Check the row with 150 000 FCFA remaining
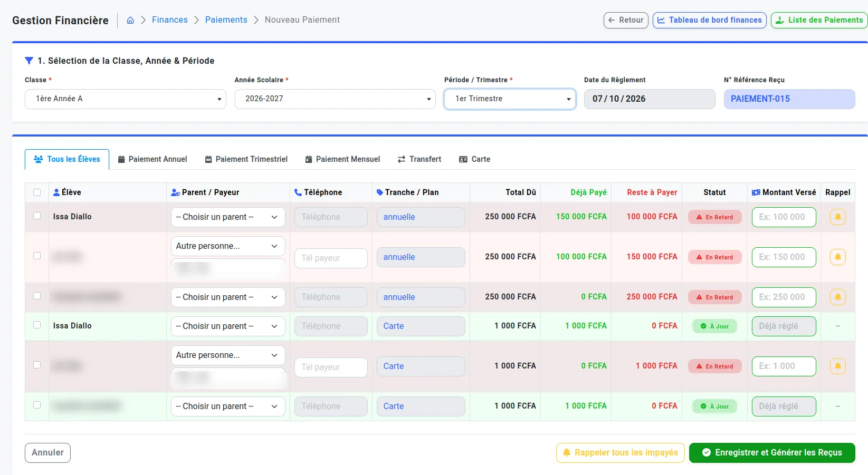This screenshot has height=475, width=868. pos(37,256)
